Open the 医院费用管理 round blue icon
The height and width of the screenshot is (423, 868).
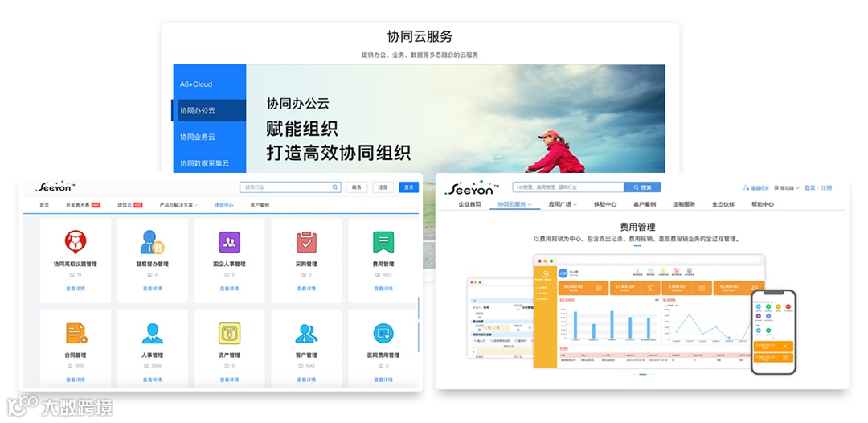383,333
